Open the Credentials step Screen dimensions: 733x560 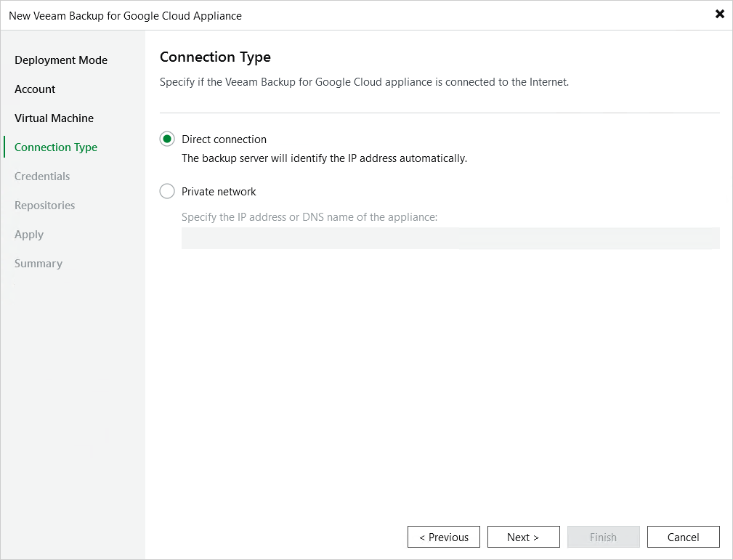click(42, 176)
